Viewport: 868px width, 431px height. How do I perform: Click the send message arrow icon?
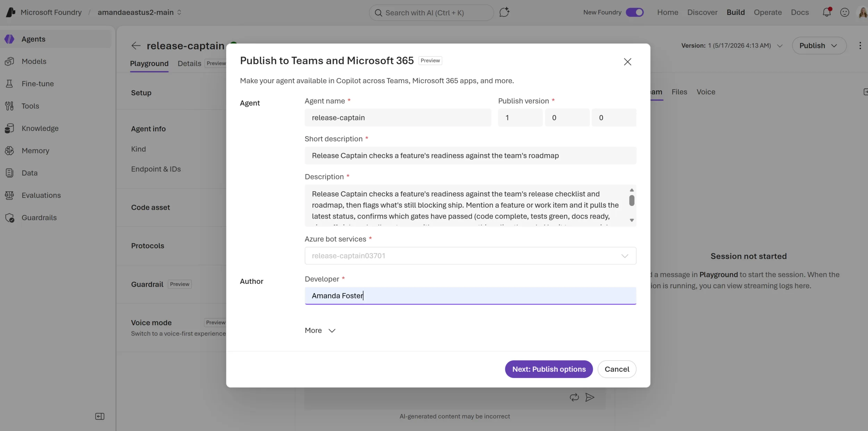click(590, 397)
